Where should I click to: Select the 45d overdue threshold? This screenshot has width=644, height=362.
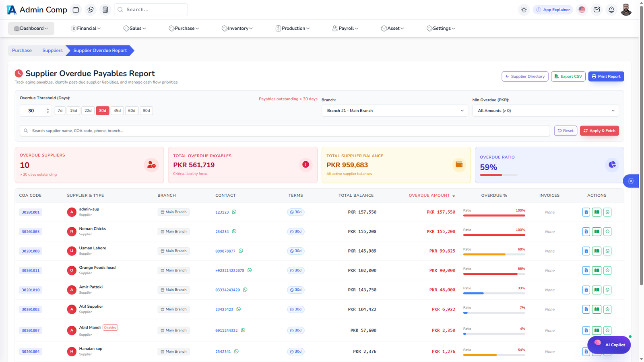coord(117,111)
